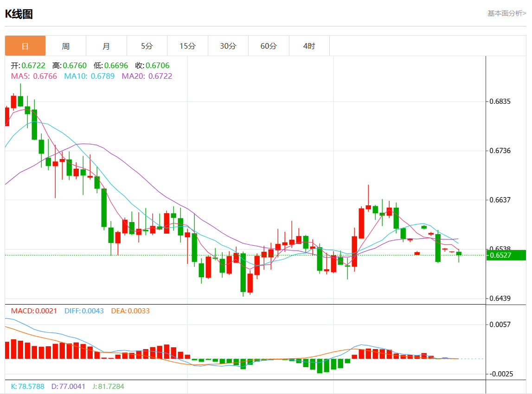Click the MA20 0.6722 indicator label
Viewport: 532px width, 394px height.
click(147, 76)
